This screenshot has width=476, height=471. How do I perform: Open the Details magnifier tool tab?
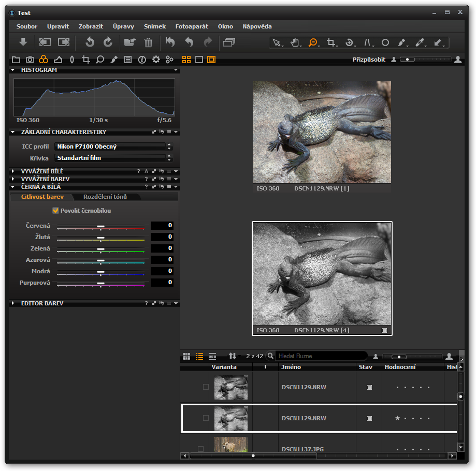coord(100,60)
